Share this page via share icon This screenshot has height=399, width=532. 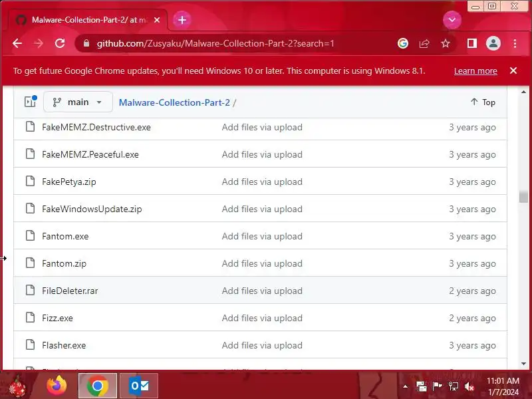[x=424, y=43]
